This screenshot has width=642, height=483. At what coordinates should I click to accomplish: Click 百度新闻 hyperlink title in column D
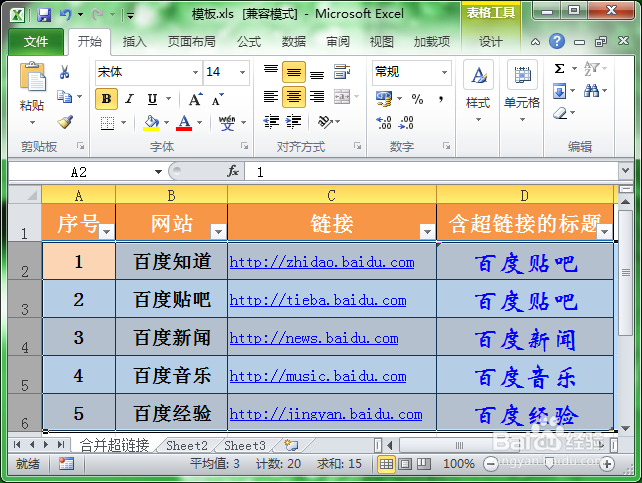click(x=525, y=340)
